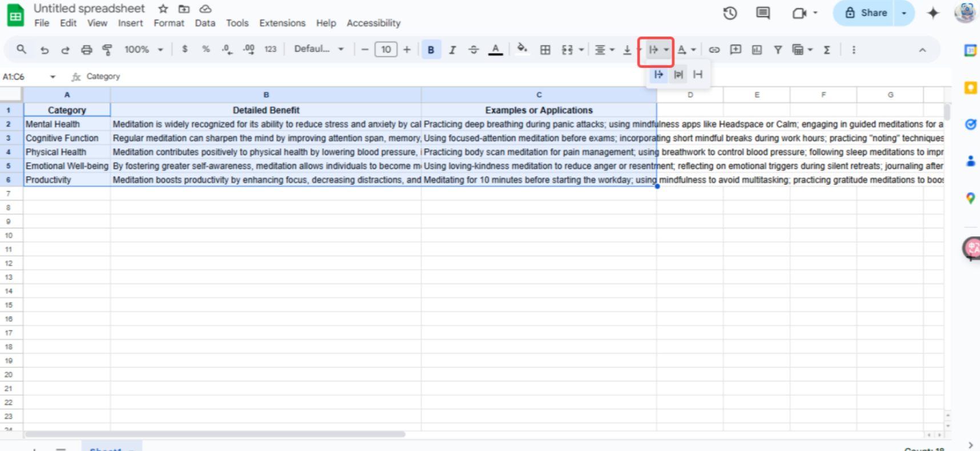Open the Insert menu
The image size is (980, 451).
130,23
